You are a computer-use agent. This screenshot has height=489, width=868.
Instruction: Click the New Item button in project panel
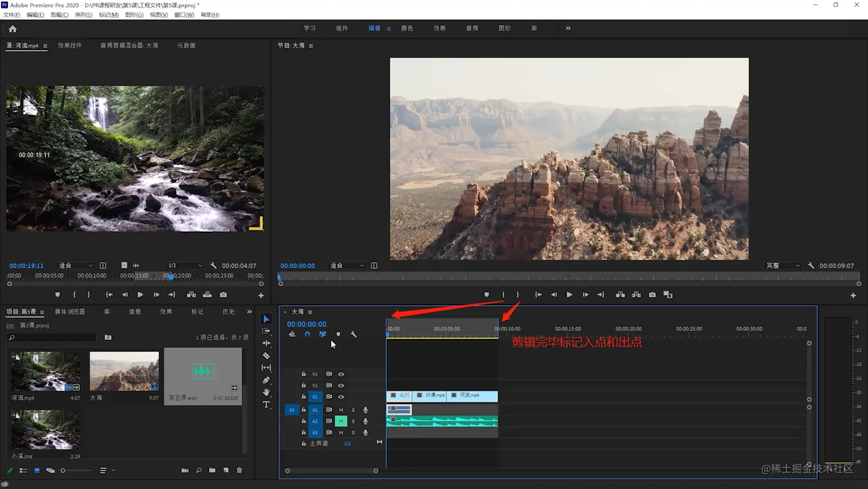coord(226,471)
